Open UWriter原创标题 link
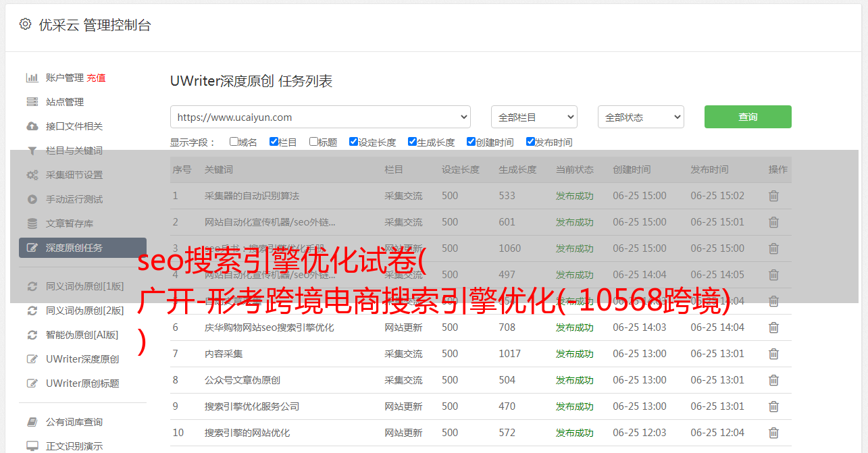This screenshot has width=868, height=453. (x=82, y=383)
